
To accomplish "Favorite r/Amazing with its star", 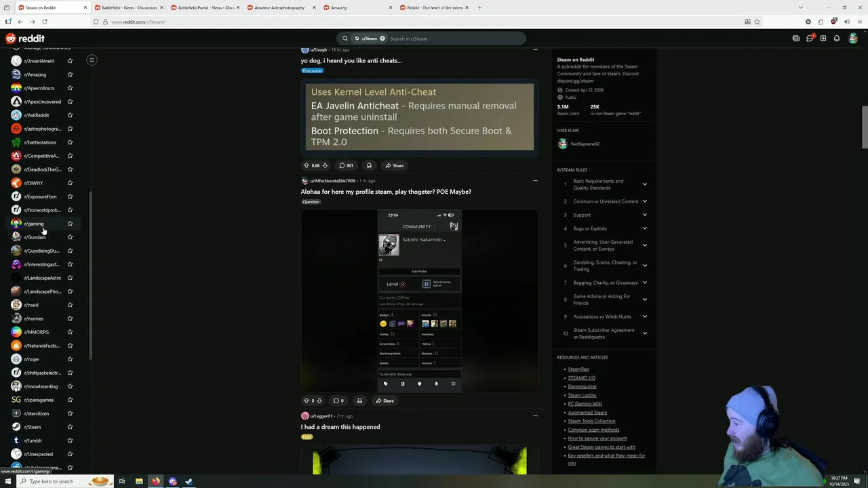I will click(70, 75).
